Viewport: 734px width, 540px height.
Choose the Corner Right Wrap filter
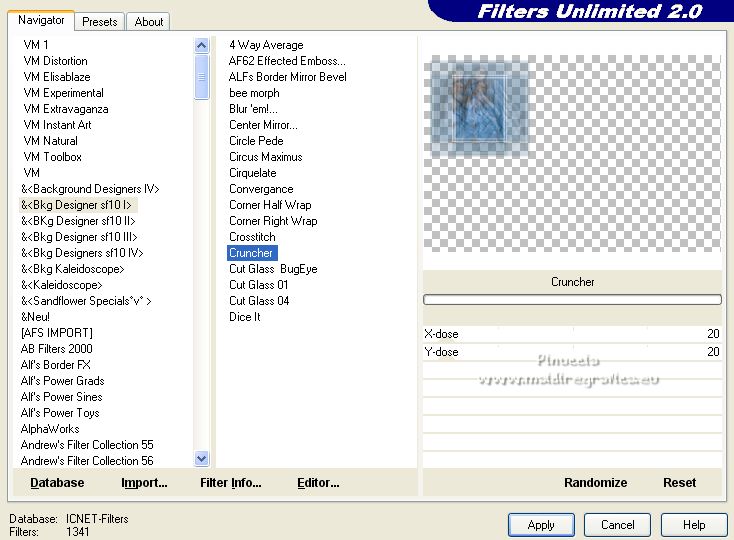tap(273, 220)
